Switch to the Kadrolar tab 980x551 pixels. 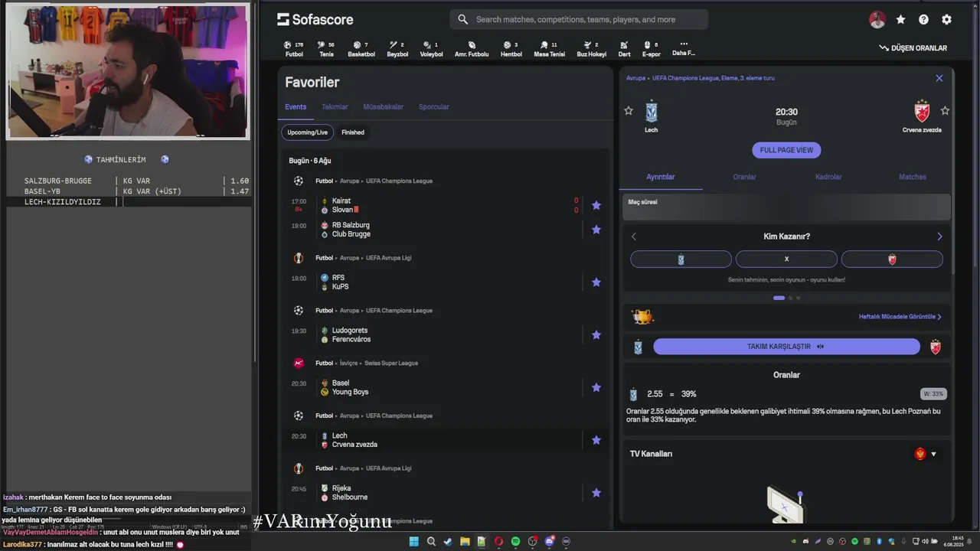click(x=828, y=177)
